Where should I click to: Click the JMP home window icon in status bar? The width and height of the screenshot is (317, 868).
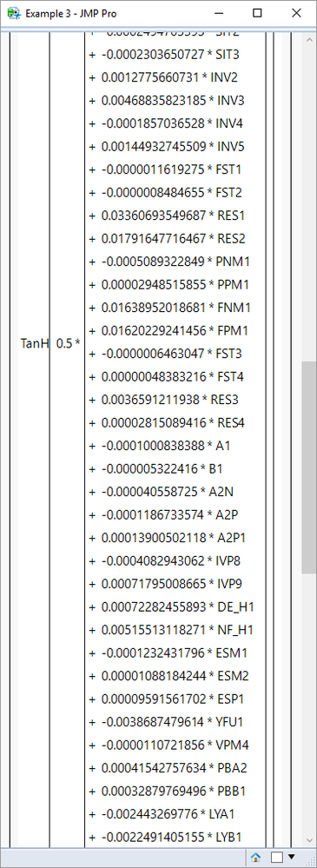(255, 858)
